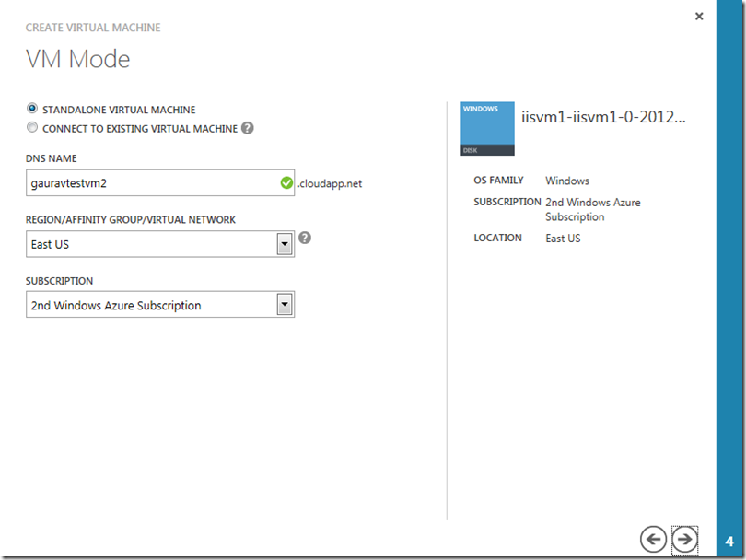The width and height of the screenshot is (746, 560).
Task: Expand the East US region dropdown
Action: coord(285,244)
